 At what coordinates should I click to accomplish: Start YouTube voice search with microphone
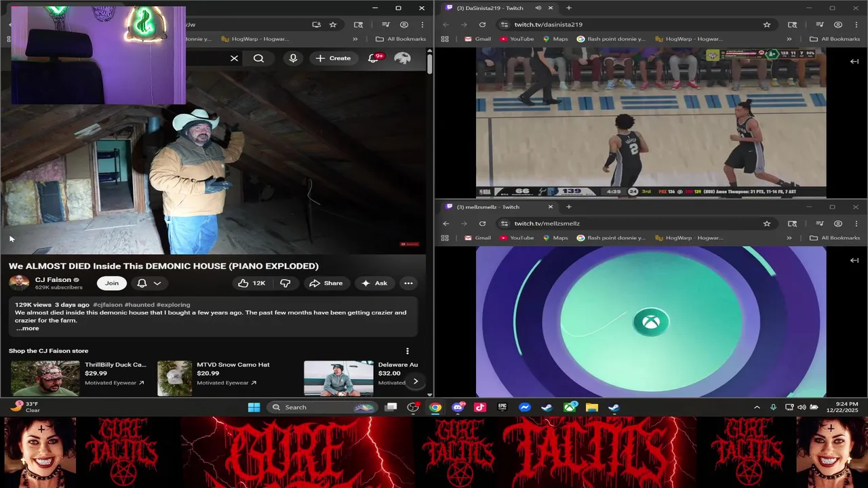pyautogui.click(x=293, y=58)
